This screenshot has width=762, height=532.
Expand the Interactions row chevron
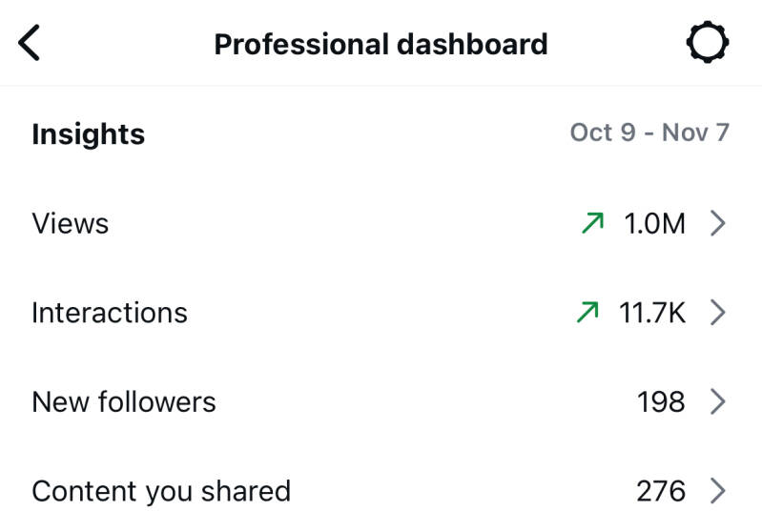tap(718, 312)
